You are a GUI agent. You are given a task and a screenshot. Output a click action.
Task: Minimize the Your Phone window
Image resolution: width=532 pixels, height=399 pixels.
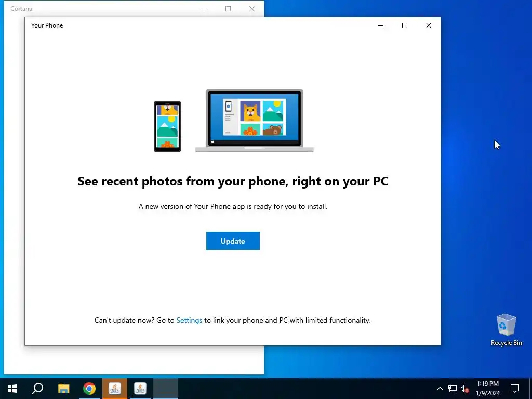[381, 25]
